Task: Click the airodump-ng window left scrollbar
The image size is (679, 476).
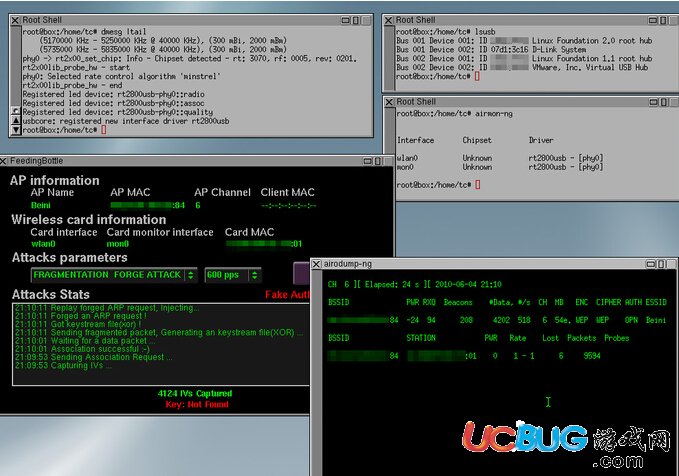Action: 317,372
